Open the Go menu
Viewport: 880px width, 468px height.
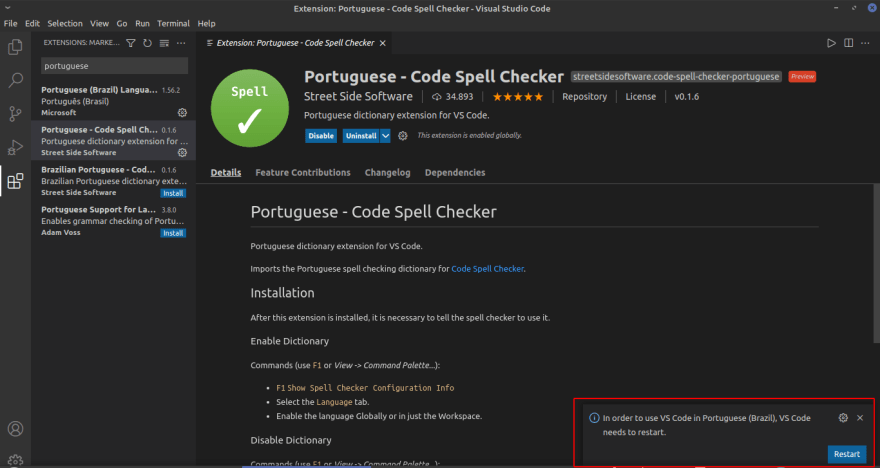point(122,24)
